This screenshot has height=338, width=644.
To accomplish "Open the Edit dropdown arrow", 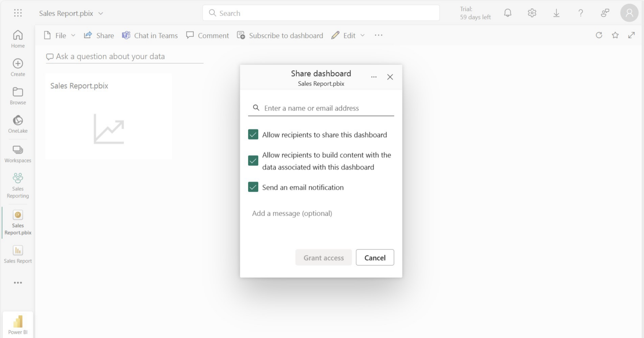I will point(362,35).
